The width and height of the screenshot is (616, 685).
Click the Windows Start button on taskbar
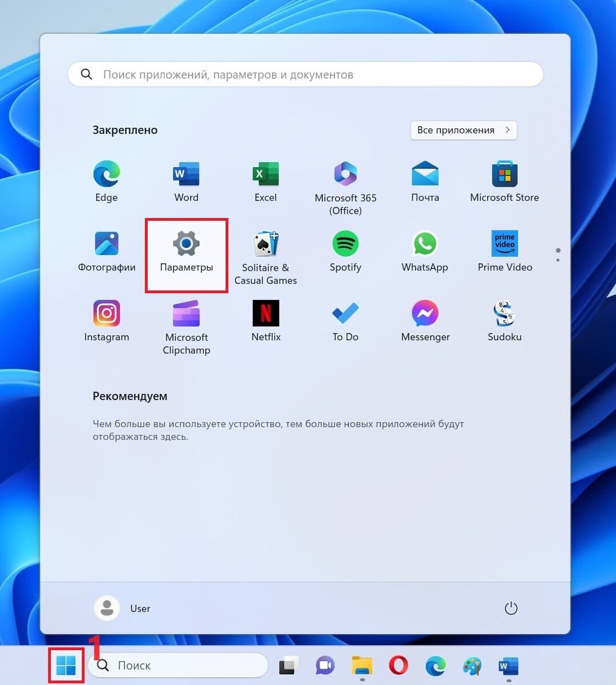click(x=66, y=665)
